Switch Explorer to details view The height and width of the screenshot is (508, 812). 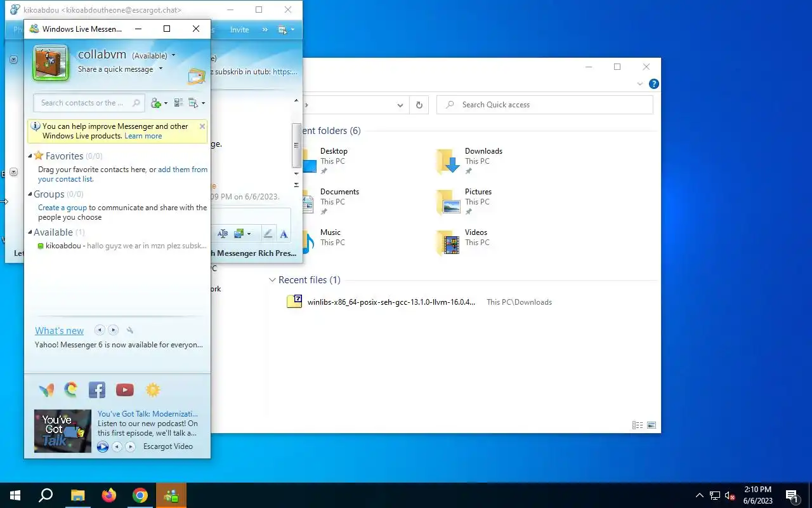638,425
